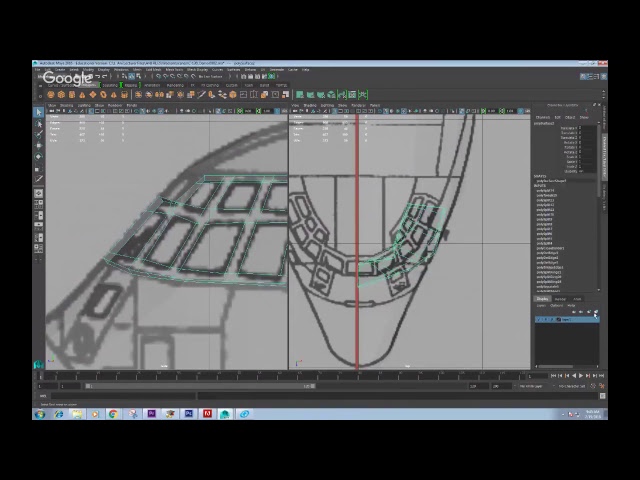Go to end of playback range
Image resolution: width=640 pixels, height=480 pixels.
click(602, 376)
